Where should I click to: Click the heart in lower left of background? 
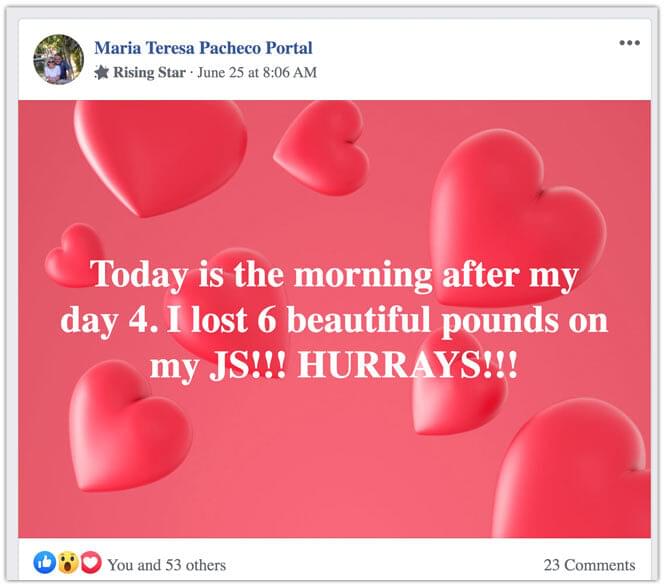tap(130, 427)
